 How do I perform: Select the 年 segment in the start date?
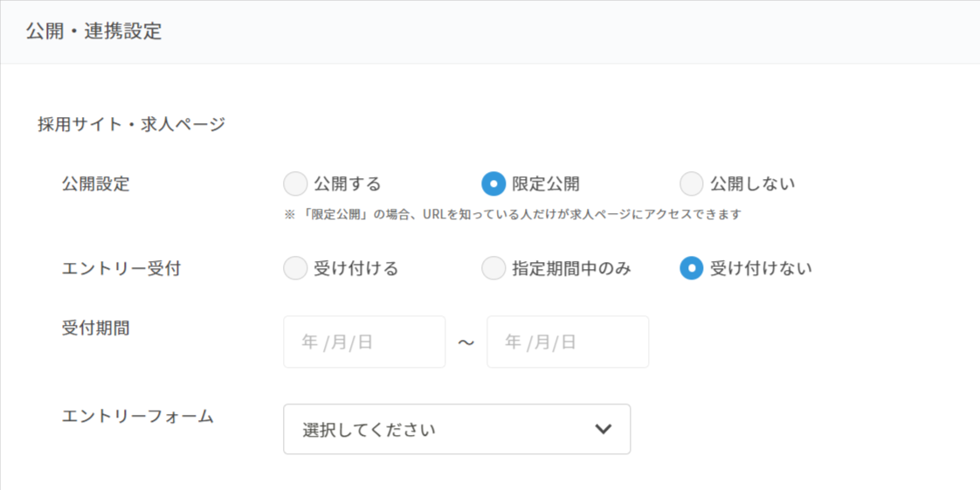click(310, 342)
